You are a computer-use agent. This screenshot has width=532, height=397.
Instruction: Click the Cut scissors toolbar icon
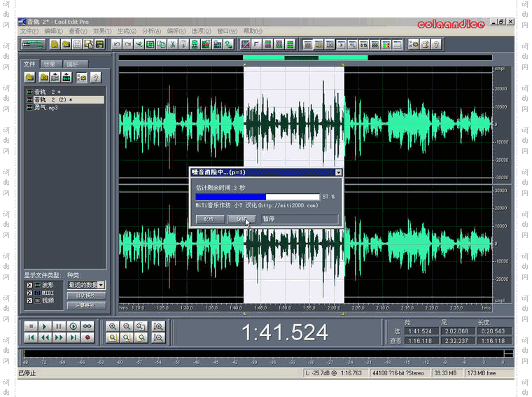(172, 44)
